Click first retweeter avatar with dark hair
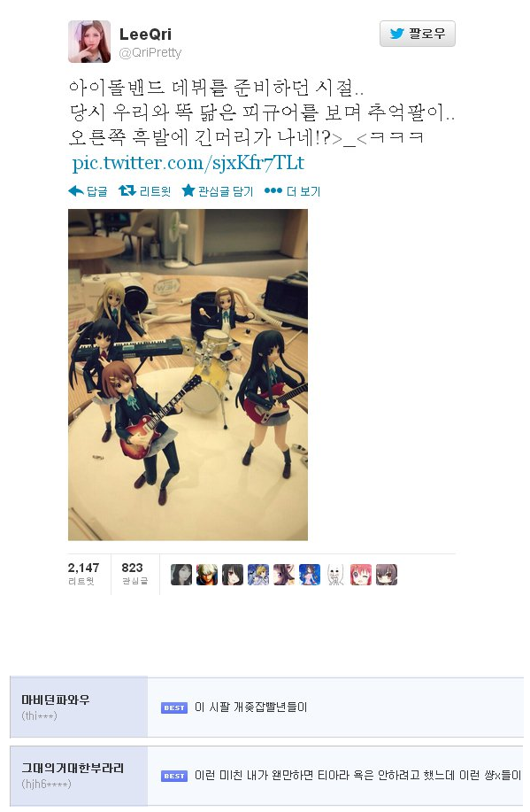The image size is (530, 812). 181,575
